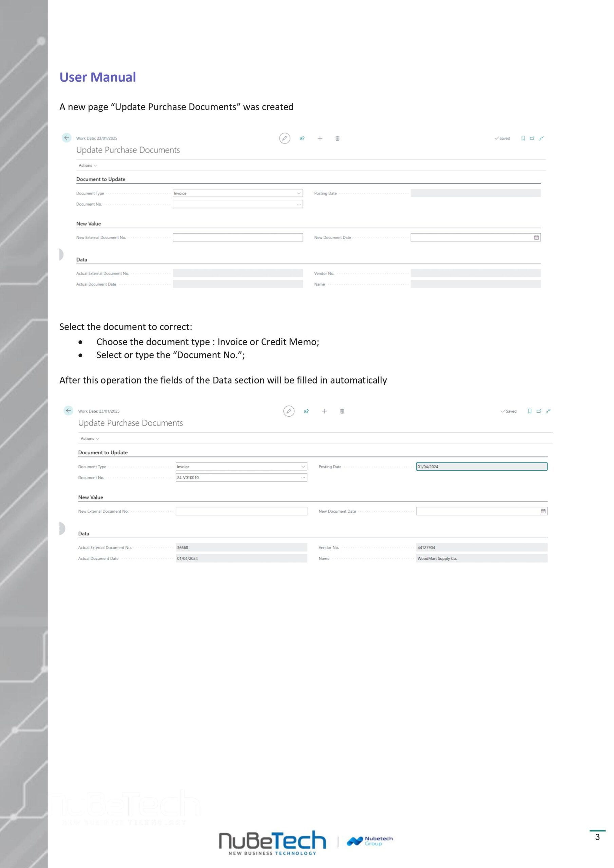This screenshot has width=614, height=868.
Task: Click the collapse arrows icon in the empty form screenshot
Action: pyautogui.click(x=541, y=138)
